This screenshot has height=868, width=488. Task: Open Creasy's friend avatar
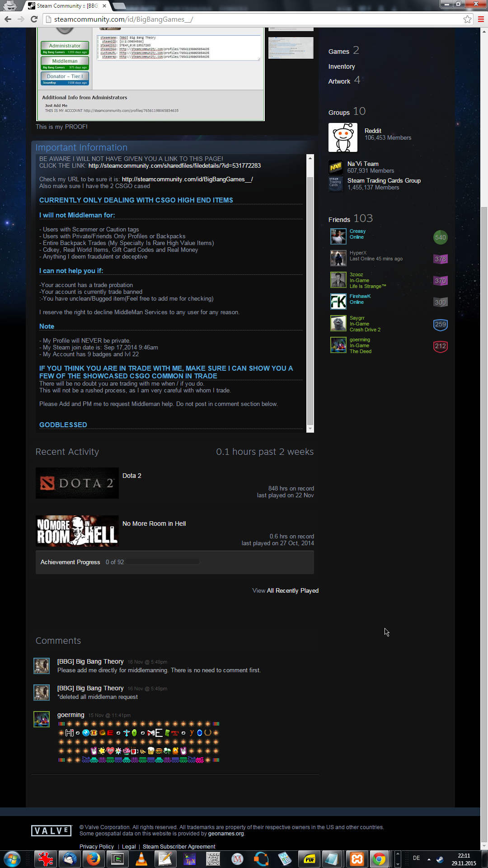click(338, 236)
